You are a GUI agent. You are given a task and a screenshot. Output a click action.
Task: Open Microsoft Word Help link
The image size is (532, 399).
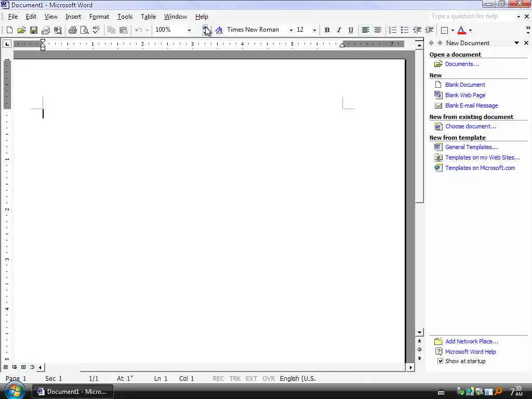[x=470, y=352]
